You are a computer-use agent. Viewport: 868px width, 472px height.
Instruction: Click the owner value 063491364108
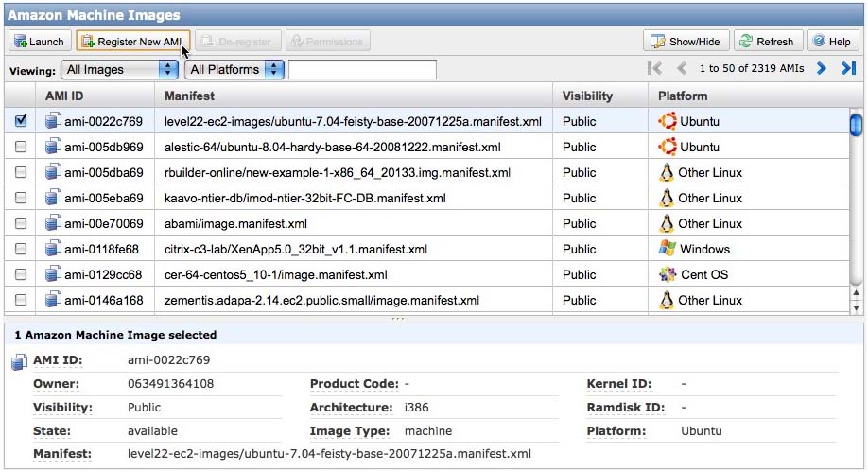click(170, 383)
